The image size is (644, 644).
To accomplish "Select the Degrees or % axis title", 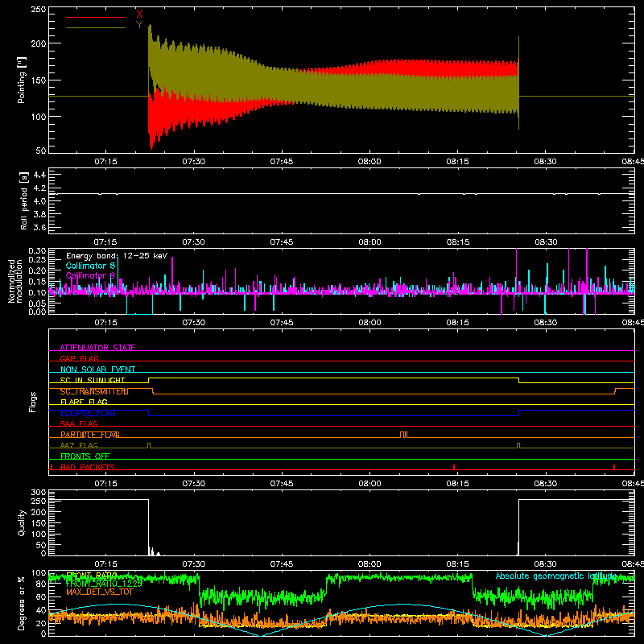I will (x=22, y=604).
